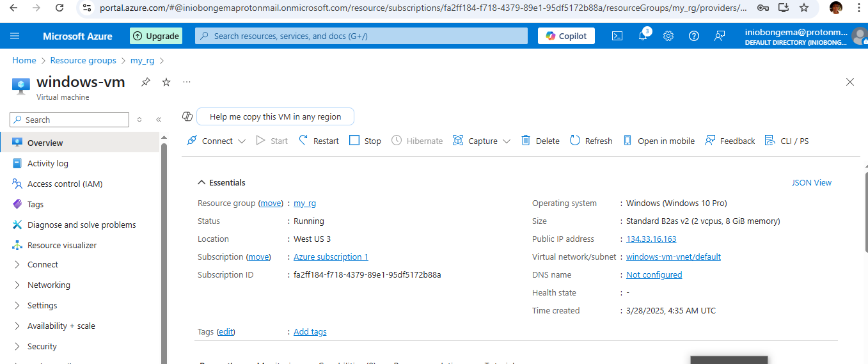Open the my_rg resource group link
This screenshot has width=868, height=364.
[x=304, y=203]
